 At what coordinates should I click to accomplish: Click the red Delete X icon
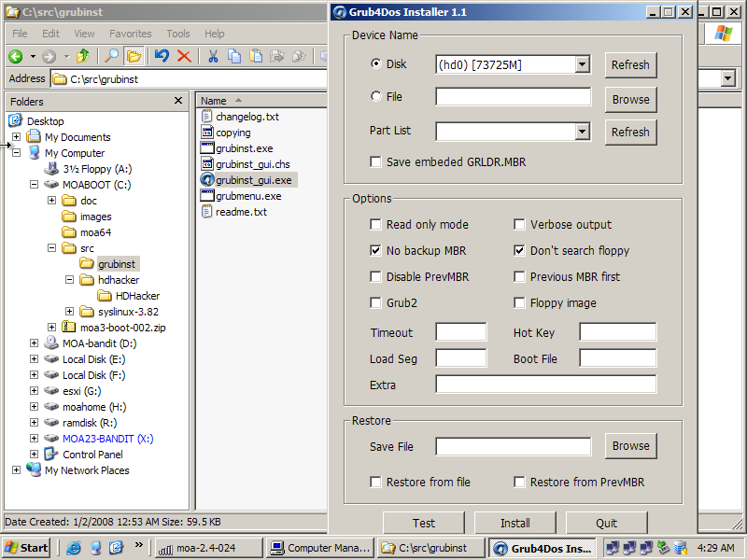184,56
